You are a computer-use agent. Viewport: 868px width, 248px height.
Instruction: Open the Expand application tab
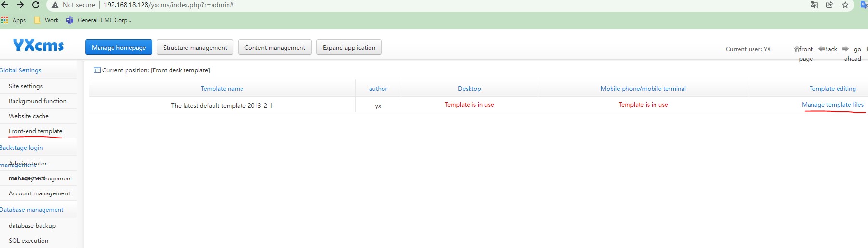pyautogui.click(x=349, y=47)
